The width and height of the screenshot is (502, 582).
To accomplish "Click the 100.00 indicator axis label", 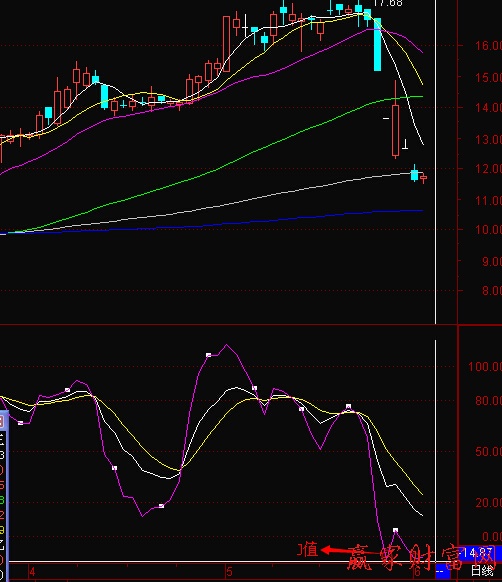I will click(x=485, y=367).
